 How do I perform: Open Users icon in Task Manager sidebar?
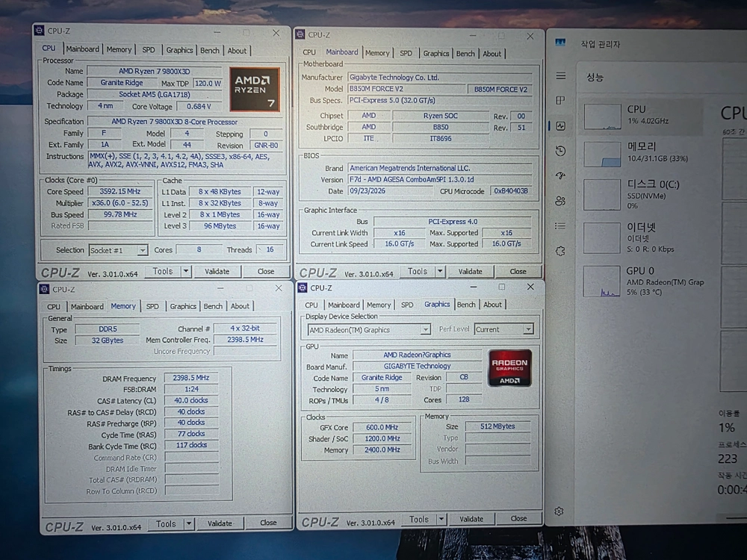point(561,201)
